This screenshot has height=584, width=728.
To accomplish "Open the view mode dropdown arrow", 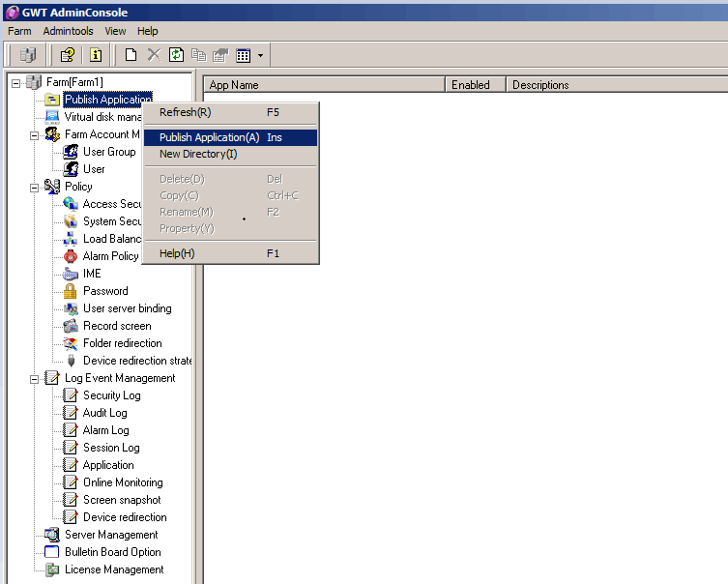I will 260,56.
